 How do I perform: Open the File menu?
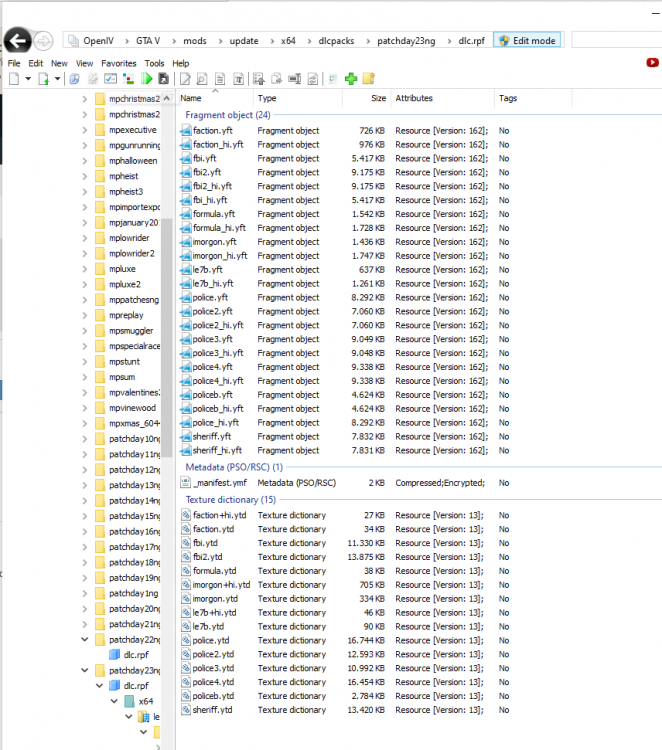coord(14,63)
